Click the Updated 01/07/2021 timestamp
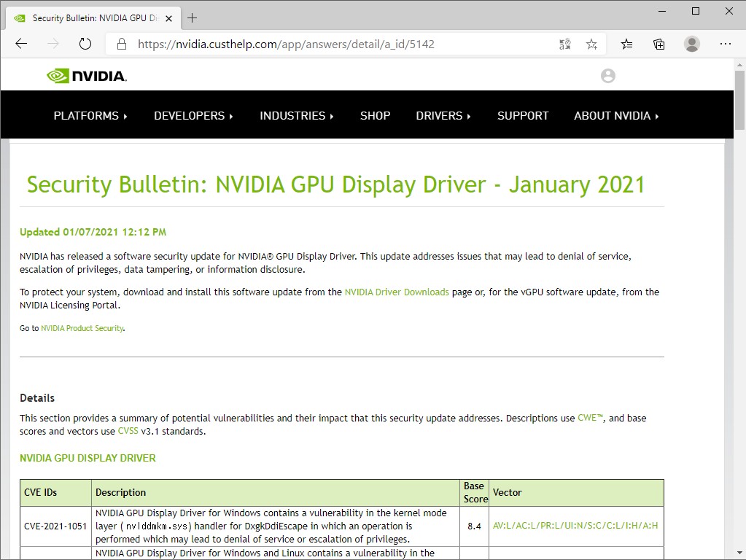The height and width of the screenshot is (560, 746). pyautogui.click(x=93, y=232)
